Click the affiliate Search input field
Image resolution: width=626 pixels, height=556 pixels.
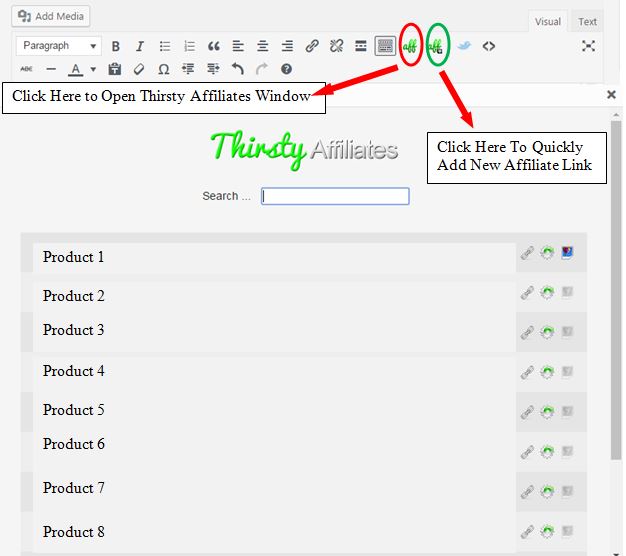coord(335,196)
